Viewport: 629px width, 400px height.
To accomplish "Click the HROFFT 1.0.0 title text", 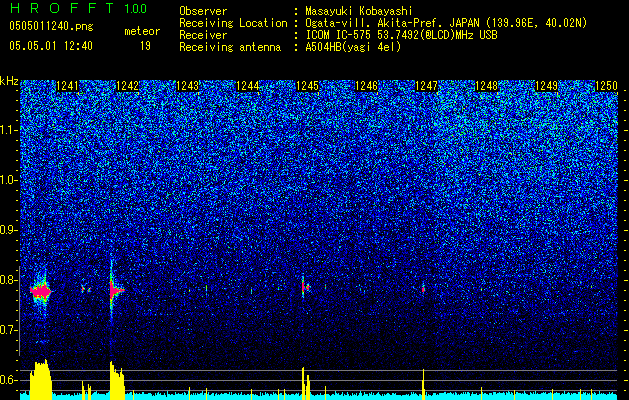I will tap(78, 8).
